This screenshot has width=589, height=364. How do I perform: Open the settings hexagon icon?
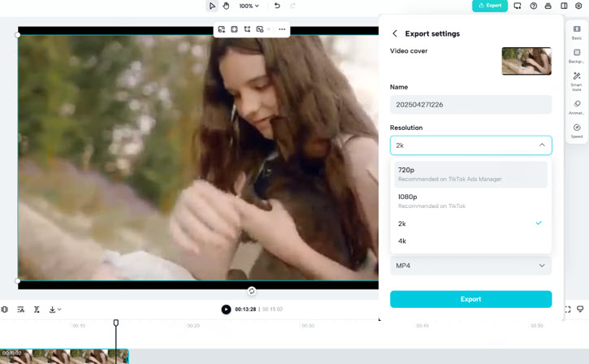[x=578, y=6]
